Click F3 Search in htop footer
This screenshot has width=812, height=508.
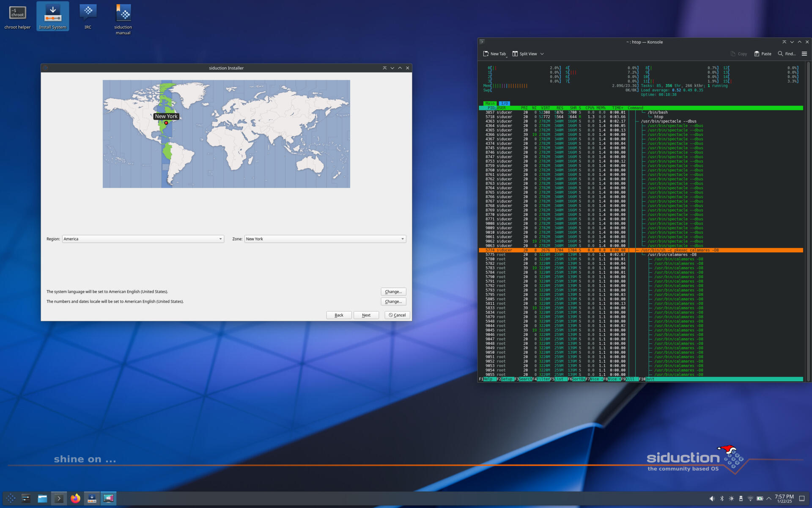coord(522,379)
